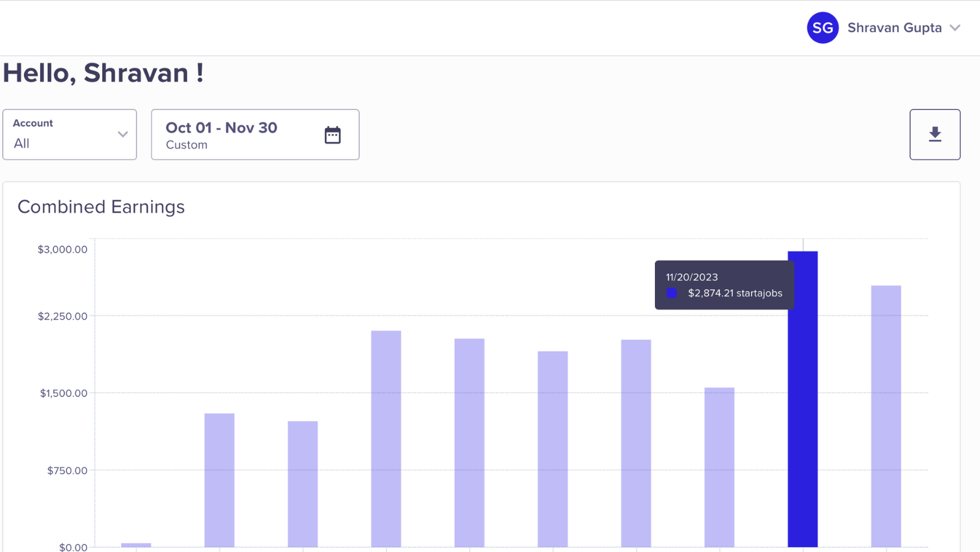Click the blue startajobs swatch in tooltip
The image size is (980, 552).
(672, 293)
